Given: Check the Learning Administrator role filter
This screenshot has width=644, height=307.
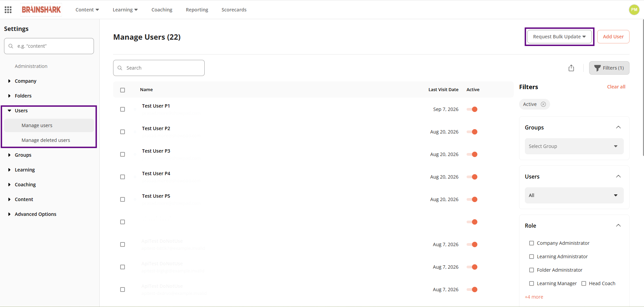Looking at the screenshot, I should point(532,257).
